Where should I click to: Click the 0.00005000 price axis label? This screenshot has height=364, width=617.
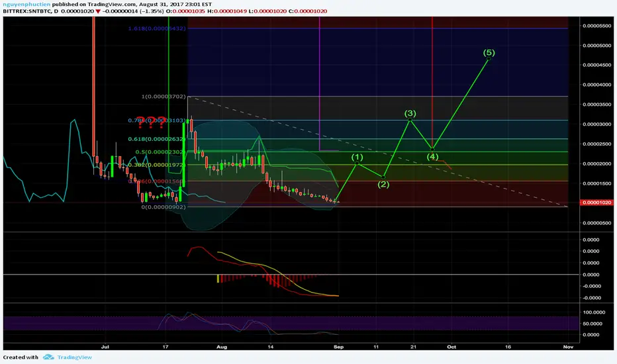[x=597, y=45]
